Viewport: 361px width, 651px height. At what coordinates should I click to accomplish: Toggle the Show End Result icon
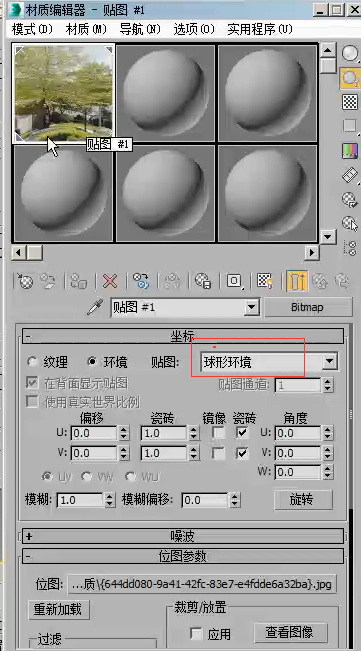pyautogui.click(x=297, y=281)
